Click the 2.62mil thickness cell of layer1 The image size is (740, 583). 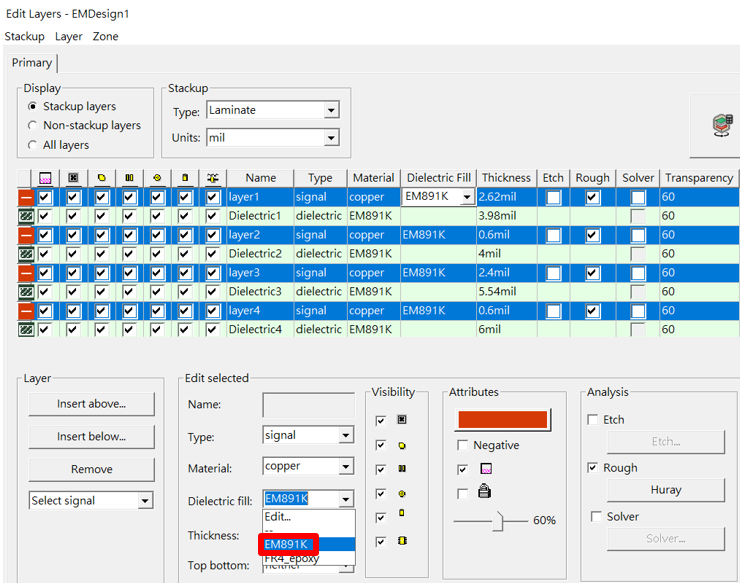[x=506, y=197]
